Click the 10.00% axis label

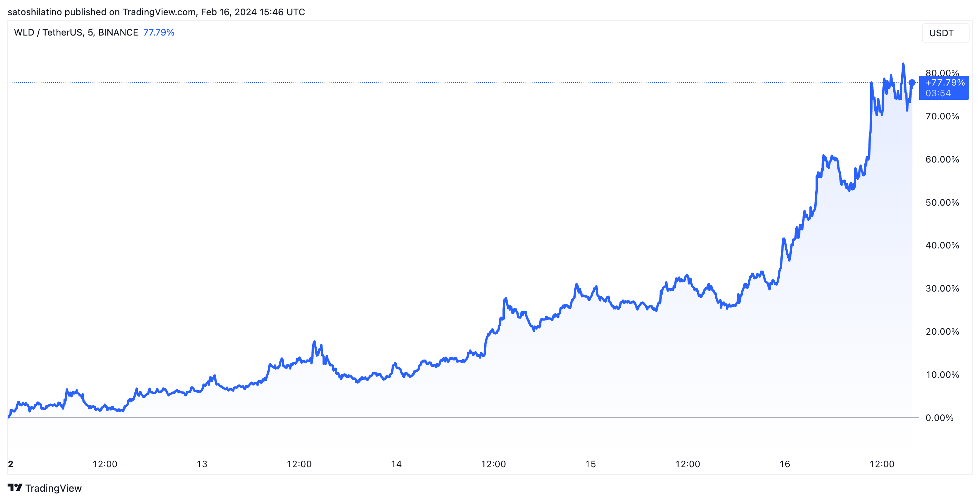tap(942, 375)
